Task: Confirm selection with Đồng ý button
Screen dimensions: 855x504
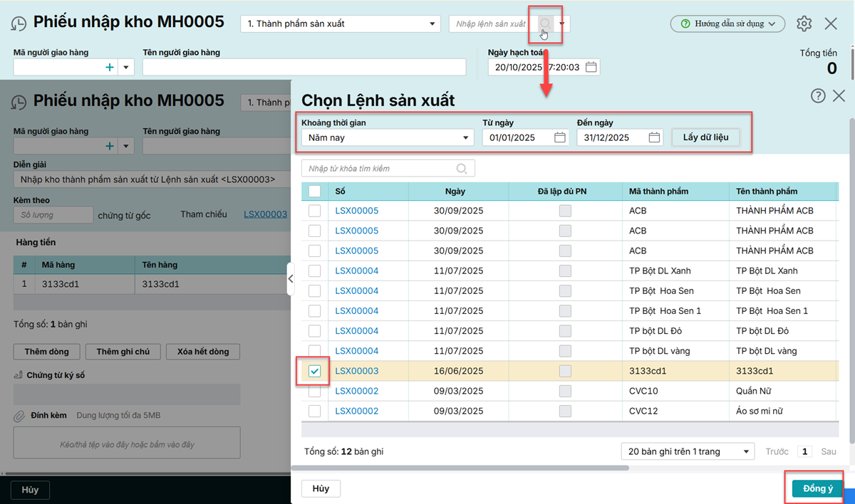Action: 817,488
